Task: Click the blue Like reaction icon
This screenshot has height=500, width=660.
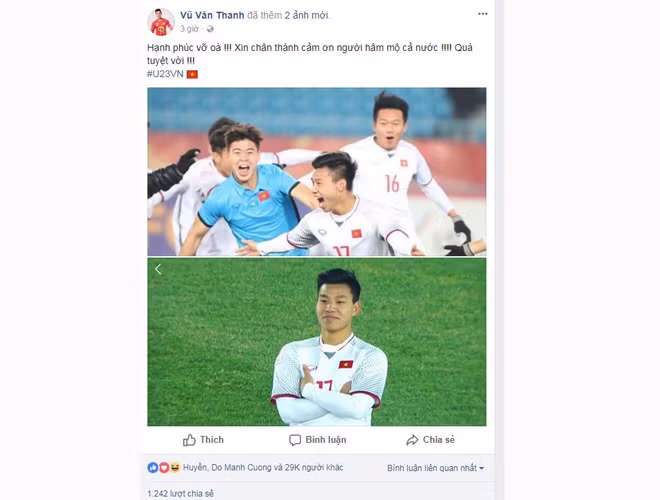Action: [x=152, y=467]
